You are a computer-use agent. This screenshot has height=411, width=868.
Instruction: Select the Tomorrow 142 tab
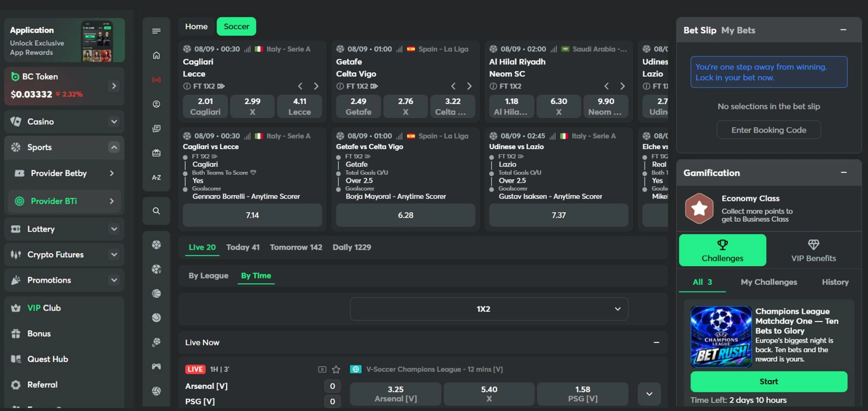[x=296, y=247]
